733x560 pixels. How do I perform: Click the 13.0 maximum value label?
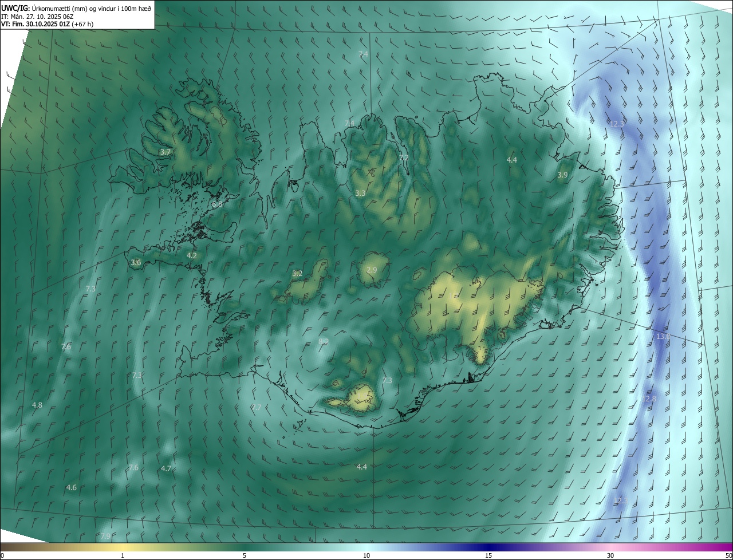(x=663, y=337)
